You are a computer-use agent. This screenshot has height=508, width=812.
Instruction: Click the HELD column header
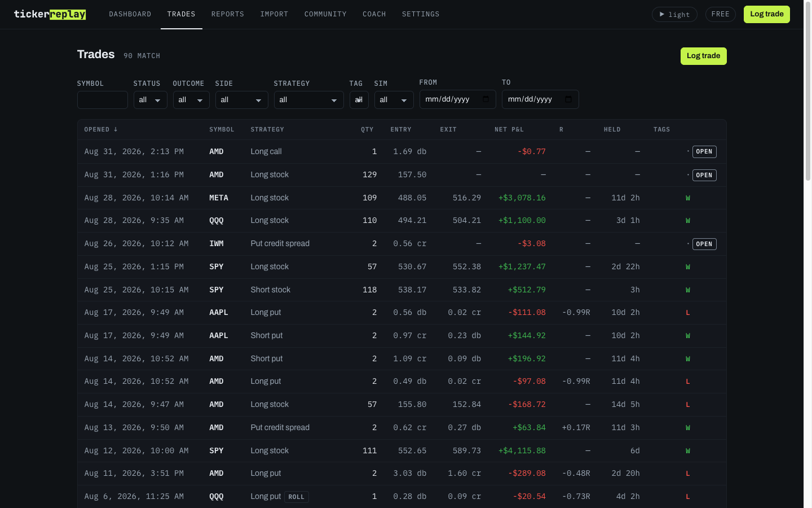[x=612, y=129]
